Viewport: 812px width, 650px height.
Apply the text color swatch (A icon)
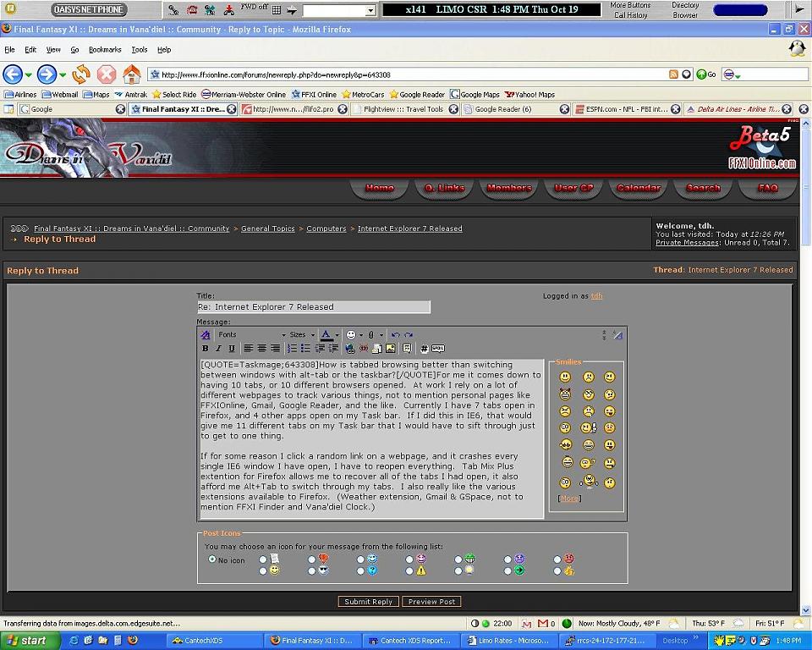[x=326, y=335]
